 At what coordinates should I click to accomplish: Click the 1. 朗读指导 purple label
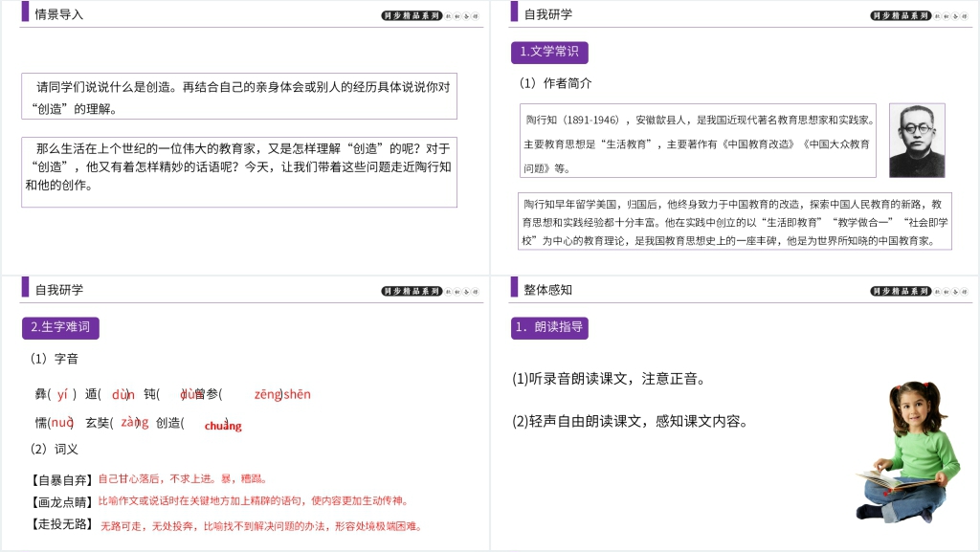549,327
